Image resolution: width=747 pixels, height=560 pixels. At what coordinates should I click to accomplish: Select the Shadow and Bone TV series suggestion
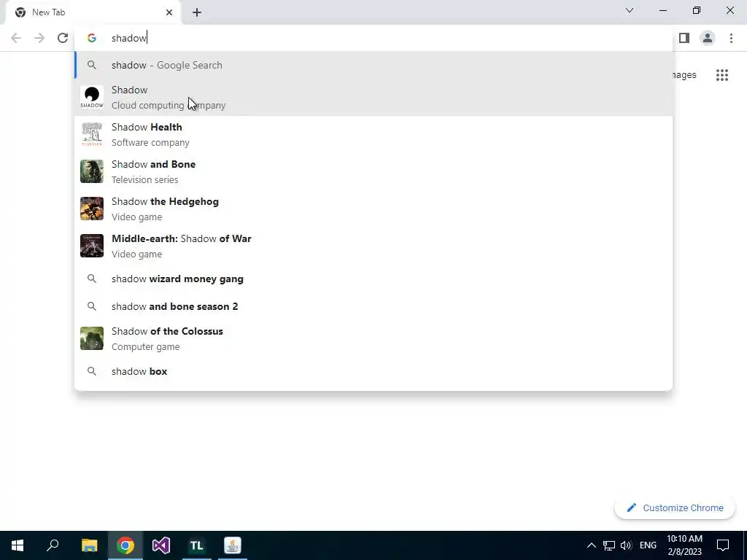pos(373,171)
